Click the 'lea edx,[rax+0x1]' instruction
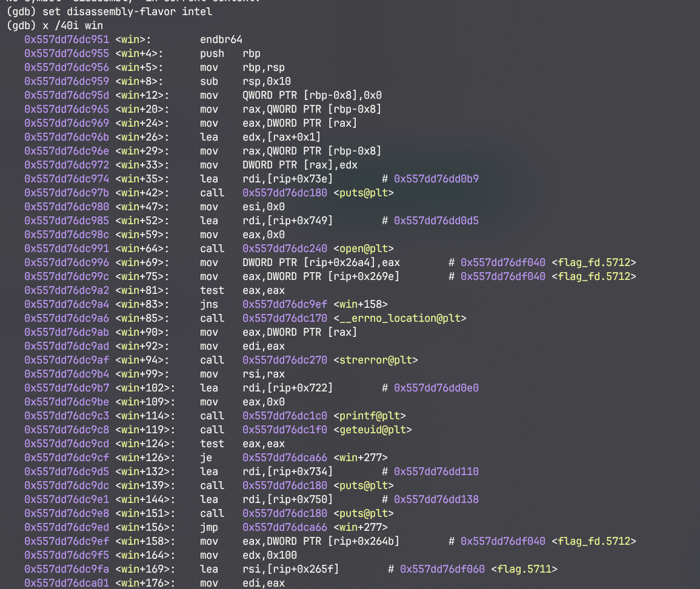Image resolution: width=700 pixels, height=589 pixels. [x=261, y=137]
